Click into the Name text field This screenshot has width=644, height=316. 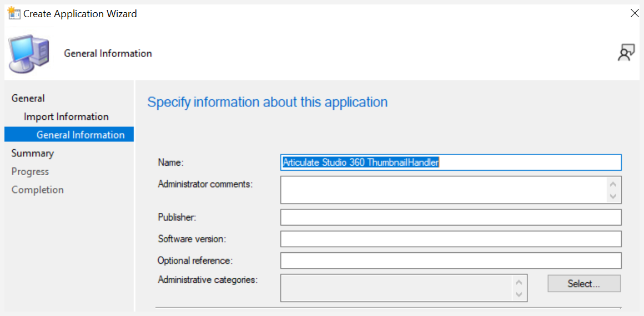[x=451, y=162]
